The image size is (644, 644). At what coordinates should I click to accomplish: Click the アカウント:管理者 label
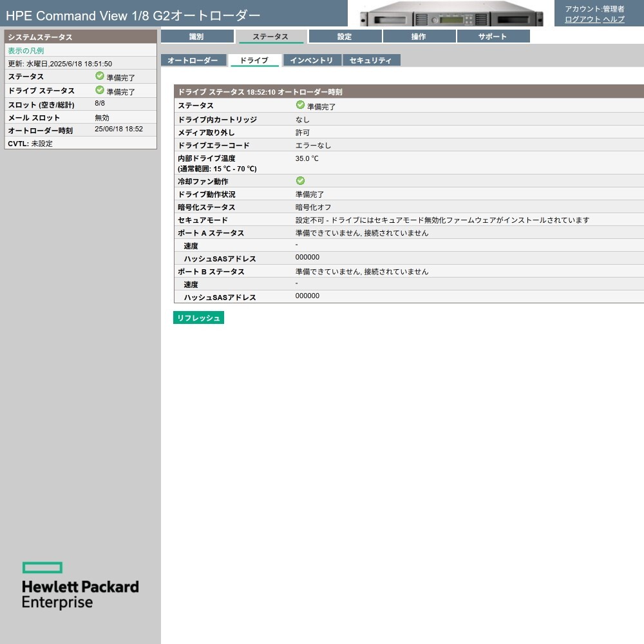pyautogui.click(x=594, y=8)
